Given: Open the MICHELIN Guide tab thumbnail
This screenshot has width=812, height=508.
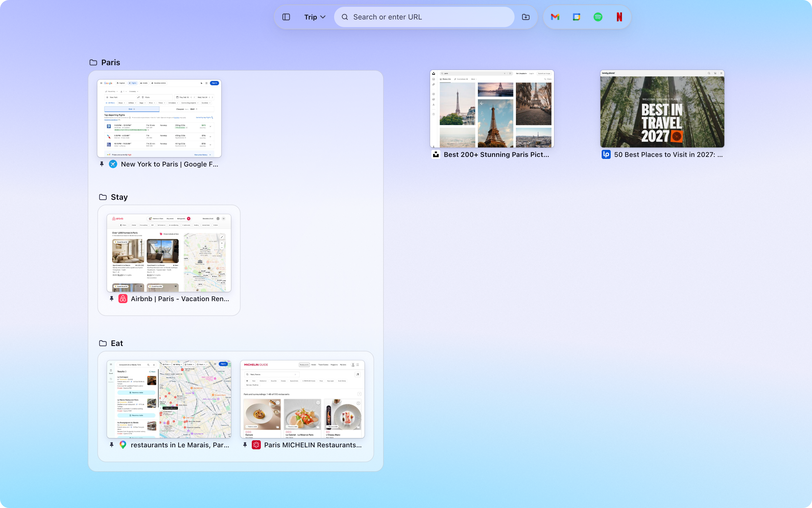Looking at the screenshot, I should click(x=302, y=399).
